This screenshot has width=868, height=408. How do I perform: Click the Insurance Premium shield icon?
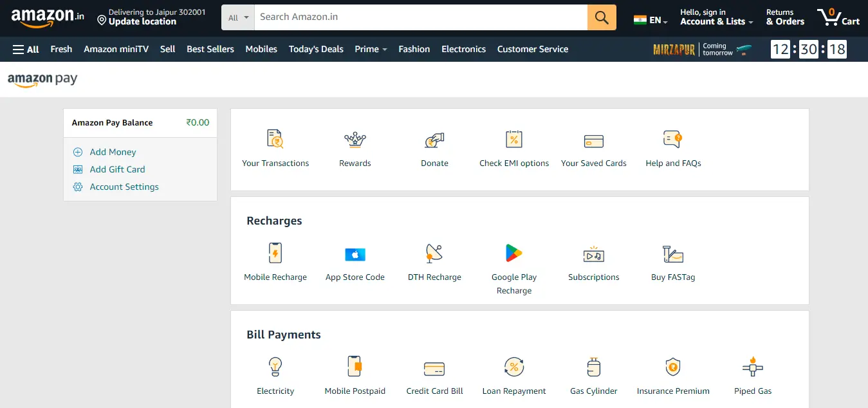[673, 367]
